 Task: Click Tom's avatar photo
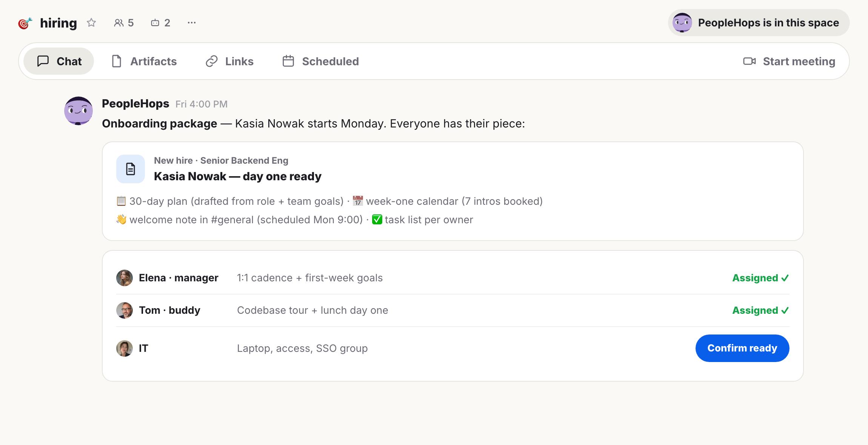[125, 310]
